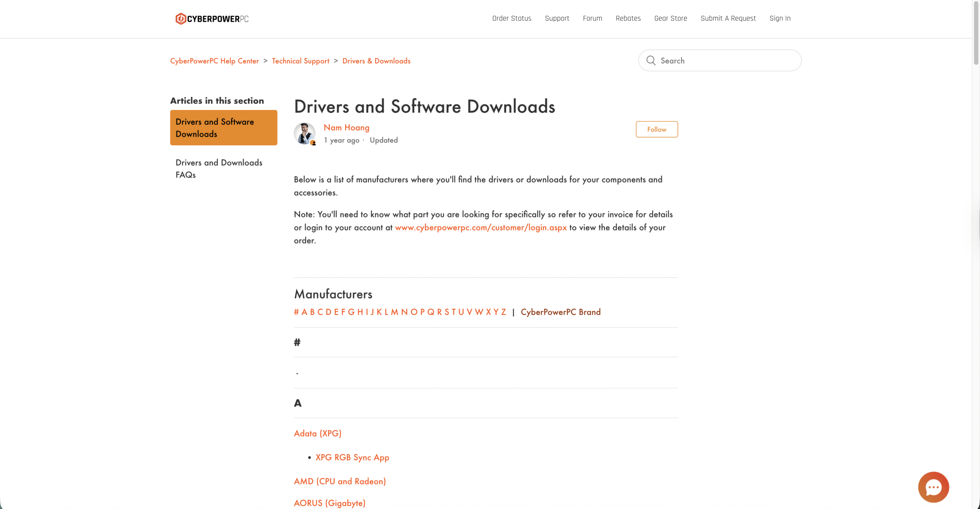Open the live chat bubble

click(933, 487)
